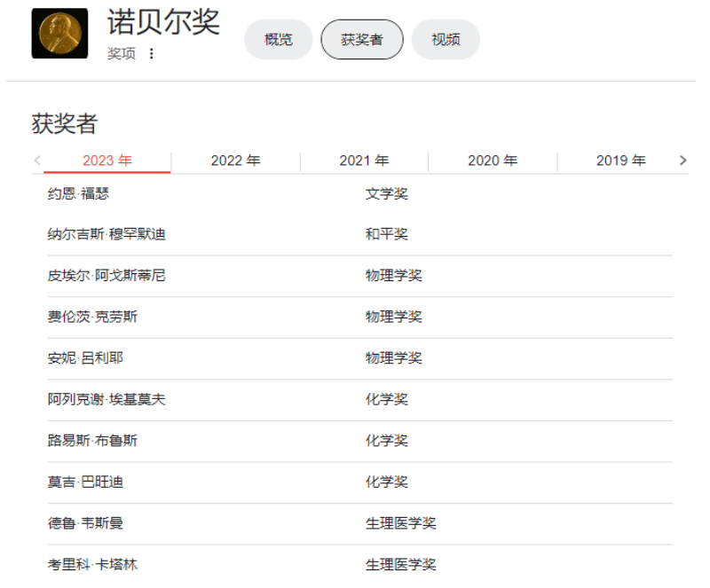
Task: Go to previous years with left chevron
Action: (x=37, y=161)
